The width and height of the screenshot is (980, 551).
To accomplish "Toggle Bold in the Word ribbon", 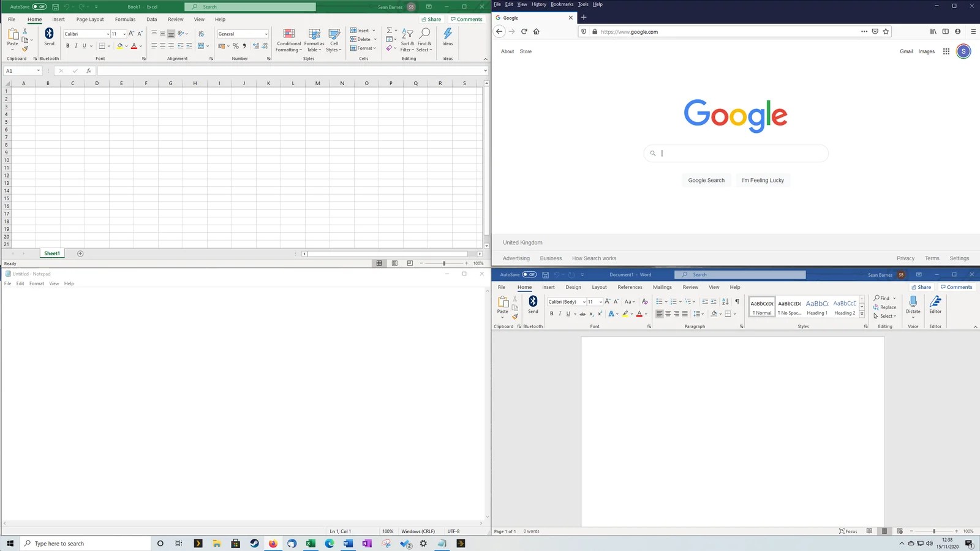I will (x=551, y=314).
